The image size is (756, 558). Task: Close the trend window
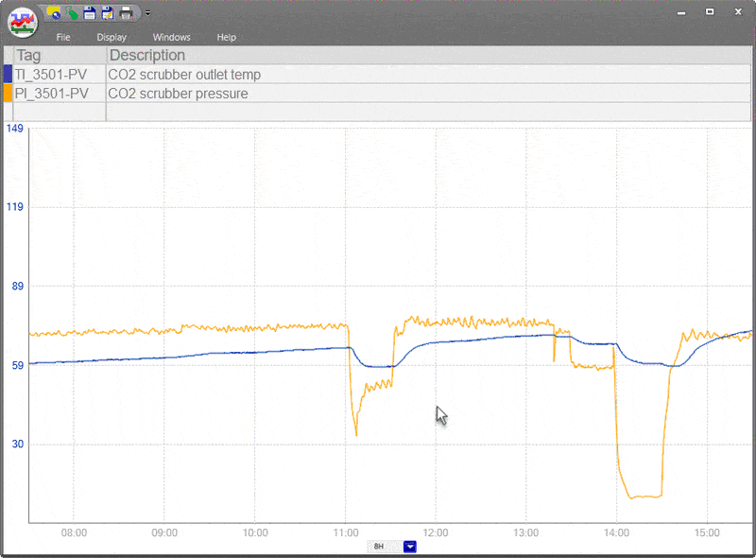tap(738, 11)
